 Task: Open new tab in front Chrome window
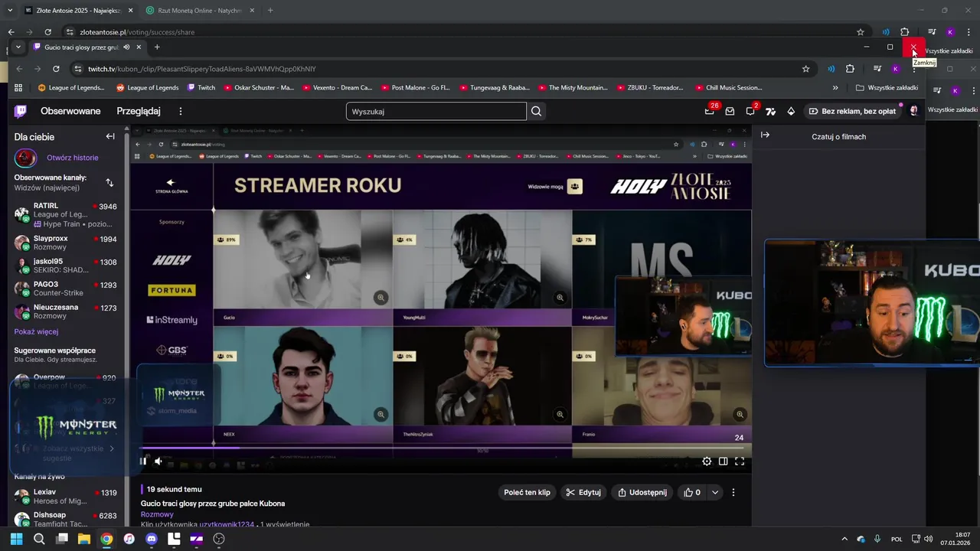[x=157, y=47]
